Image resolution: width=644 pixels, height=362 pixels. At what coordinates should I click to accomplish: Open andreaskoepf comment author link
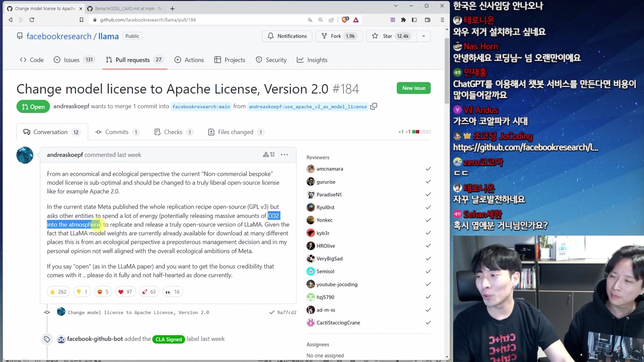pos(65,155)
